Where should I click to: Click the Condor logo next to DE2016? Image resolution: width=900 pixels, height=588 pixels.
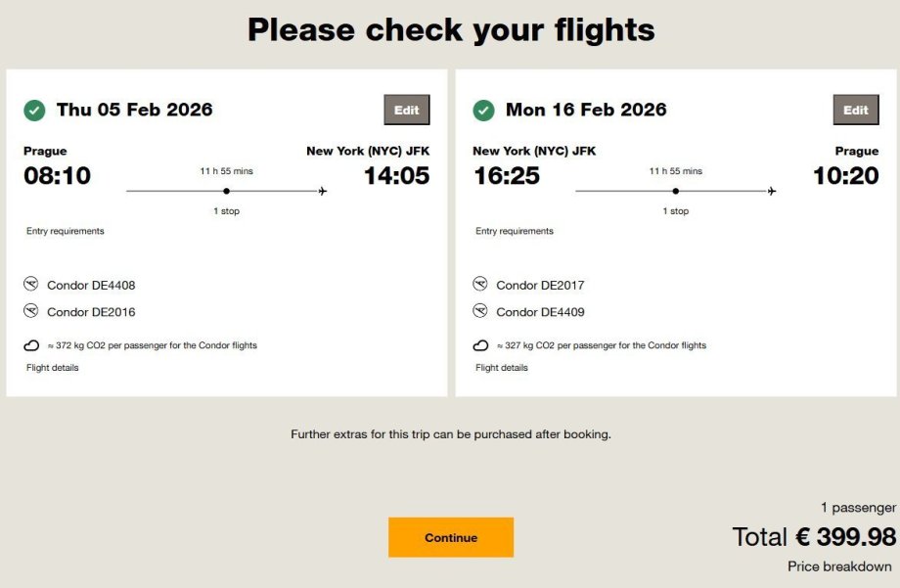click(31, 312)
